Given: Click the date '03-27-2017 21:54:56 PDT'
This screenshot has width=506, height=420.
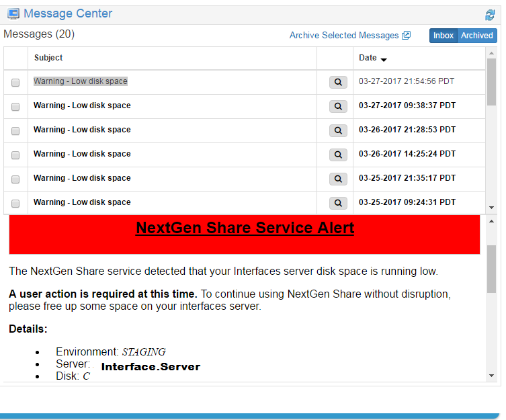Looking at the screenshot, I should point(407,81).
